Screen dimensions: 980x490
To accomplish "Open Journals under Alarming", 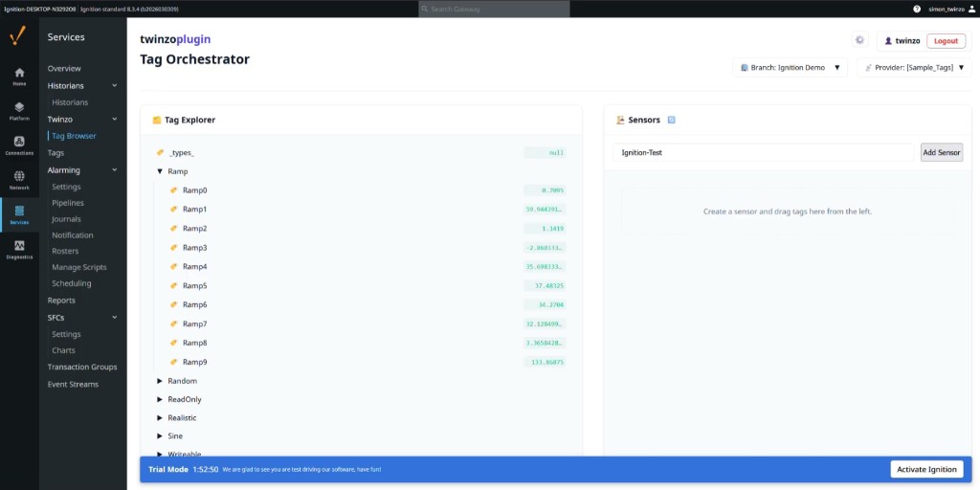I will (x=66, y=219).
